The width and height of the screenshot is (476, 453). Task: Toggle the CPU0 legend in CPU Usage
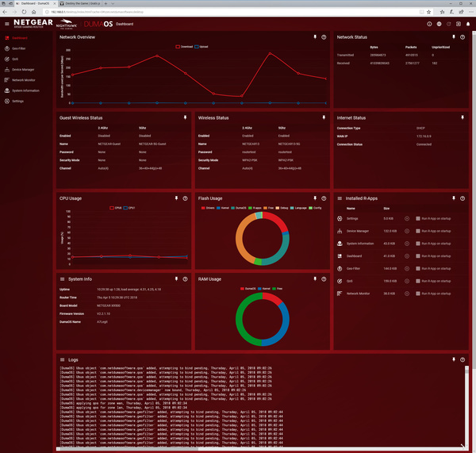pyautogui.click(x=115, y=208)
